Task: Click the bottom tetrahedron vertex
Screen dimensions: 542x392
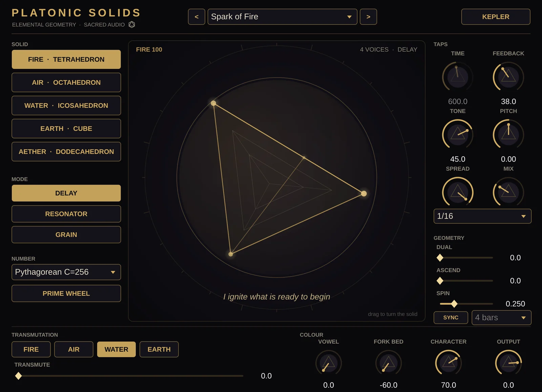Action: (231, 254)
